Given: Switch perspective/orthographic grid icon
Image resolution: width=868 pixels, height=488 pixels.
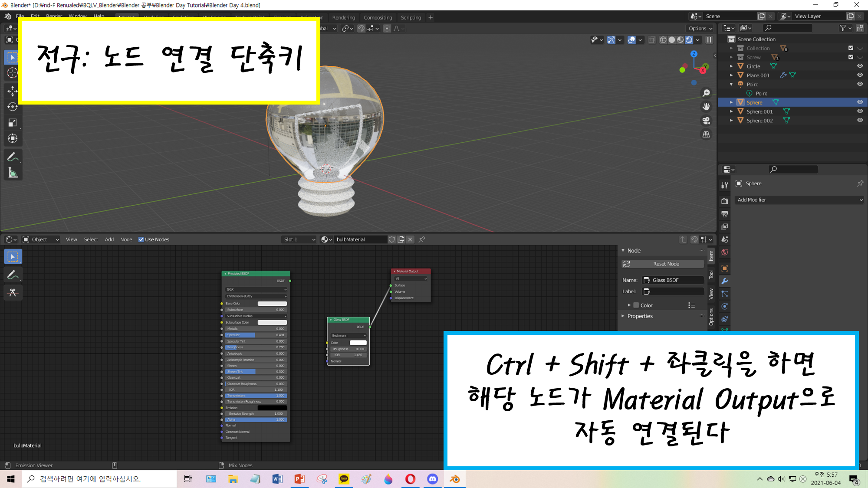Looking at the screenshot, I should click(706, 134).
